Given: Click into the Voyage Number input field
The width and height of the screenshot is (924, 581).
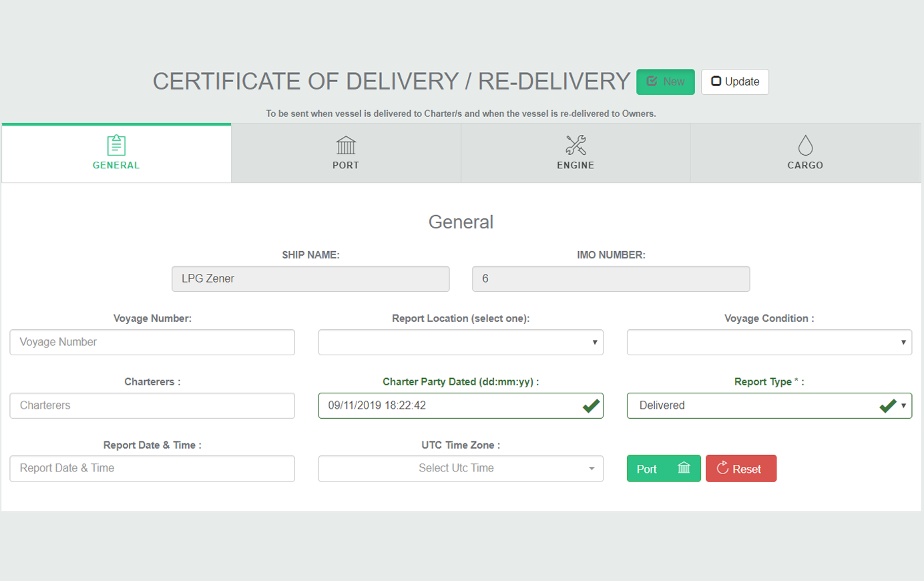Looking at the screenshot, I should (x=152, y=342).
